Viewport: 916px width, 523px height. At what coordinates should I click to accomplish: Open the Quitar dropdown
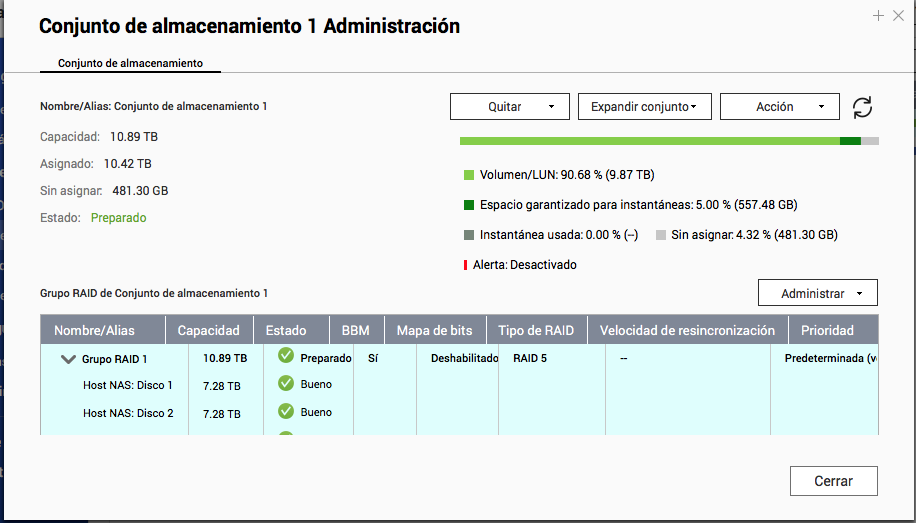[x=509, y=107]
